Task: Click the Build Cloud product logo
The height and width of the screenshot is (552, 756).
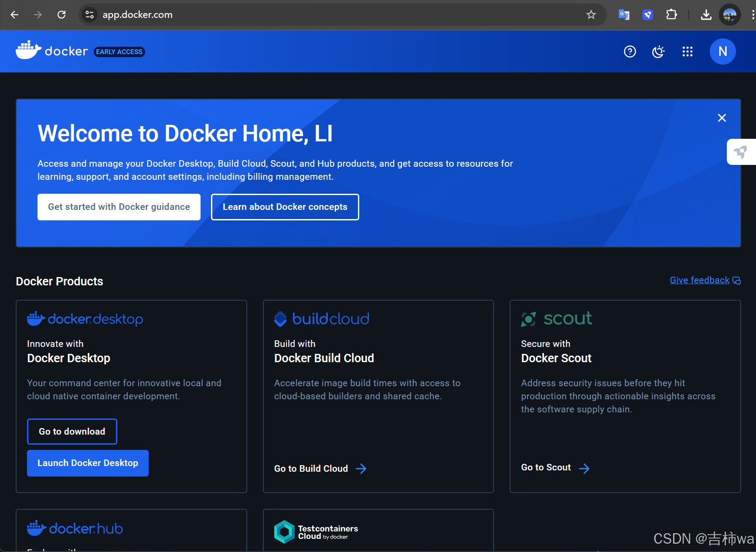Action: 322,319
